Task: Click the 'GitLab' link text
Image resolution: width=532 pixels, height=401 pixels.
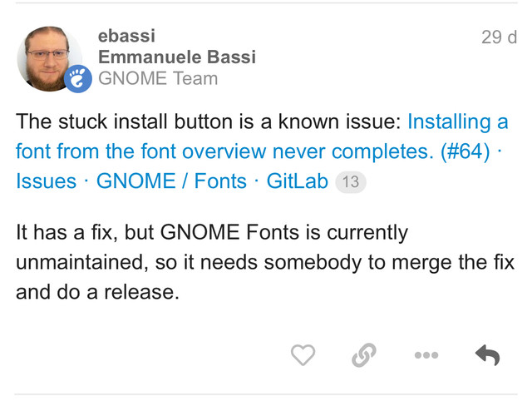Action: (298, 181)
